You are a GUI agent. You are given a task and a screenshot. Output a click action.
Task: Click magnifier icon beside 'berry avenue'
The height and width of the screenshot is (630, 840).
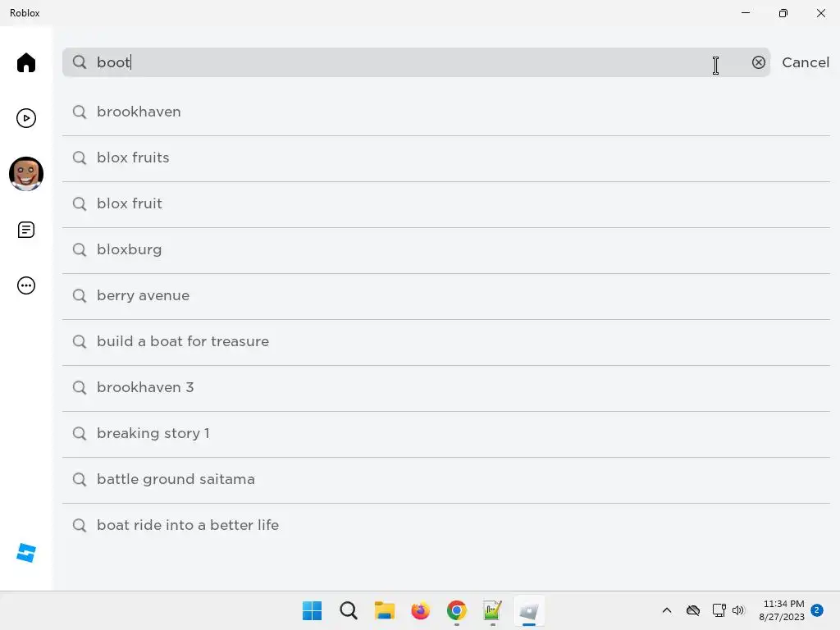[80, 295]
